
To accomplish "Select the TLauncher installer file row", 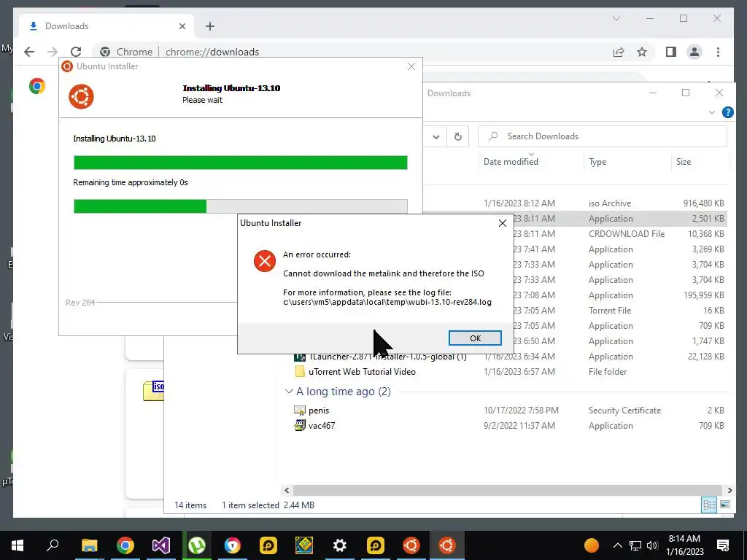I will click(387, 357).
